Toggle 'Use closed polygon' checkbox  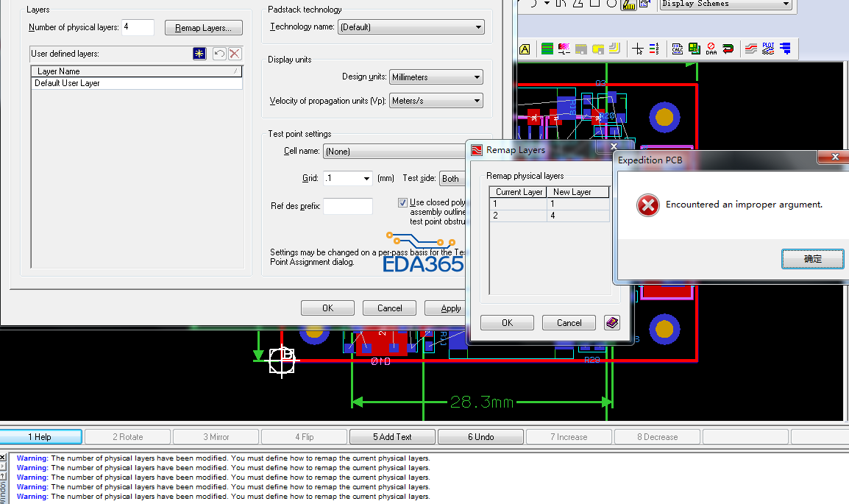(x=402, y=202)
